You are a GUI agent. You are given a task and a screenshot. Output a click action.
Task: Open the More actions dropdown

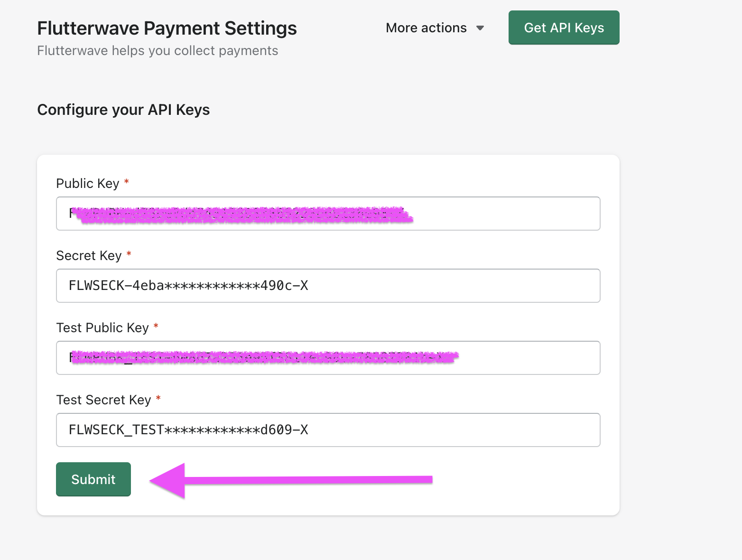click(x=435, y=28)
